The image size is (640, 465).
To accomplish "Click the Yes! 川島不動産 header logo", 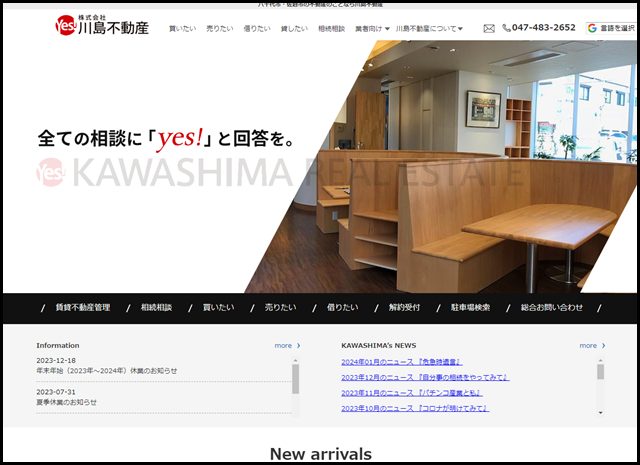I will 102,25.
